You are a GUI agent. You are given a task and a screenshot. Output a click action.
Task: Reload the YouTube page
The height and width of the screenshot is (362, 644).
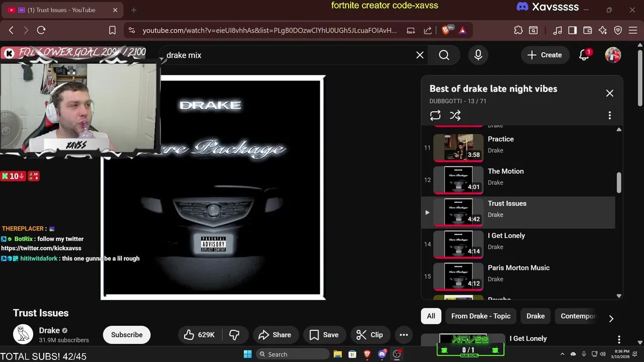point(41,30)
